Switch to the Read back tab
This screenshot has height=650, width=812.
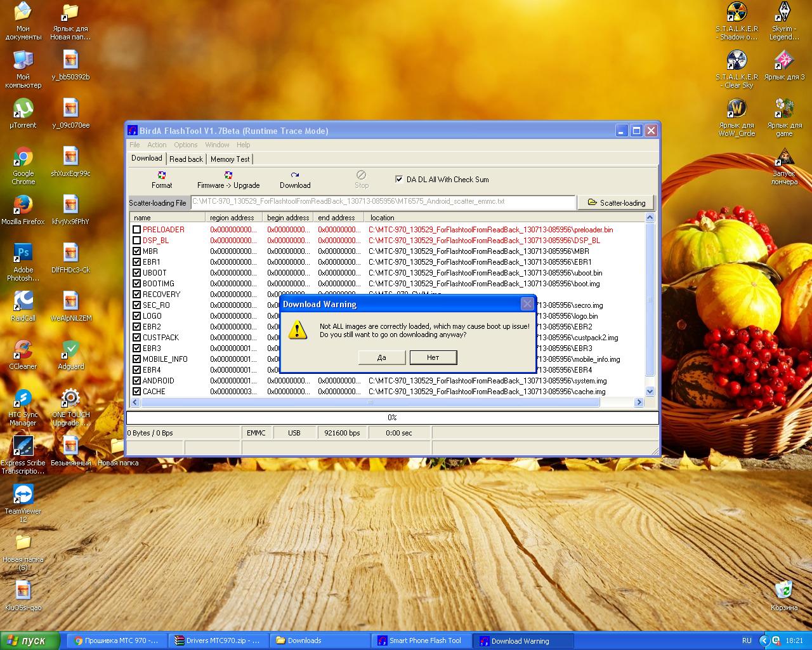click(186, 159)
